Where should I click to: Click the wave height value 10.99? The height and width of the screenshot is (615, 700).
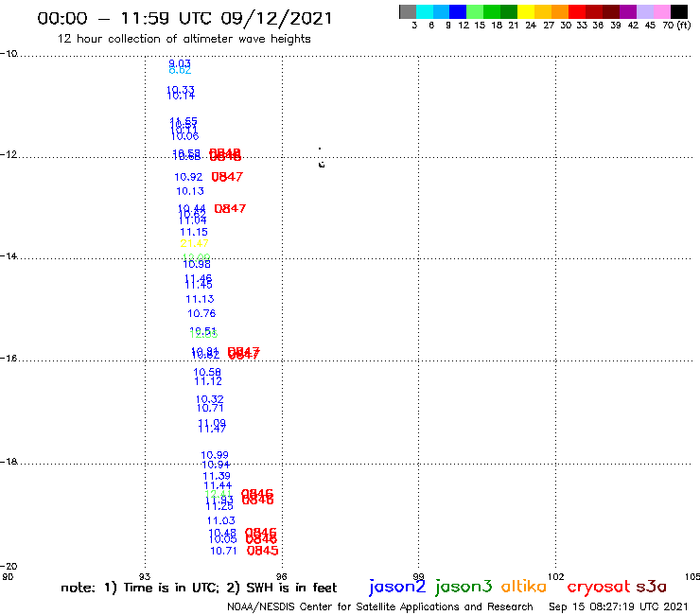tap(215, 455)
